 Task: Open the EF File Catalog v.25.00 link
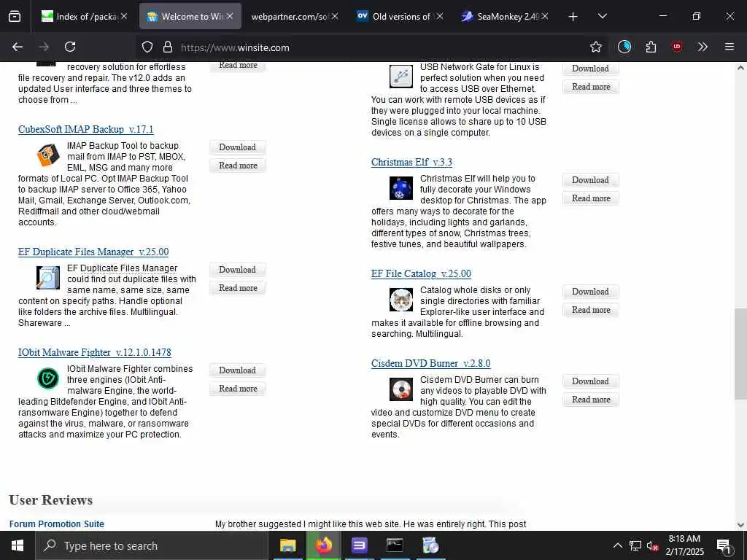point(421,274)
